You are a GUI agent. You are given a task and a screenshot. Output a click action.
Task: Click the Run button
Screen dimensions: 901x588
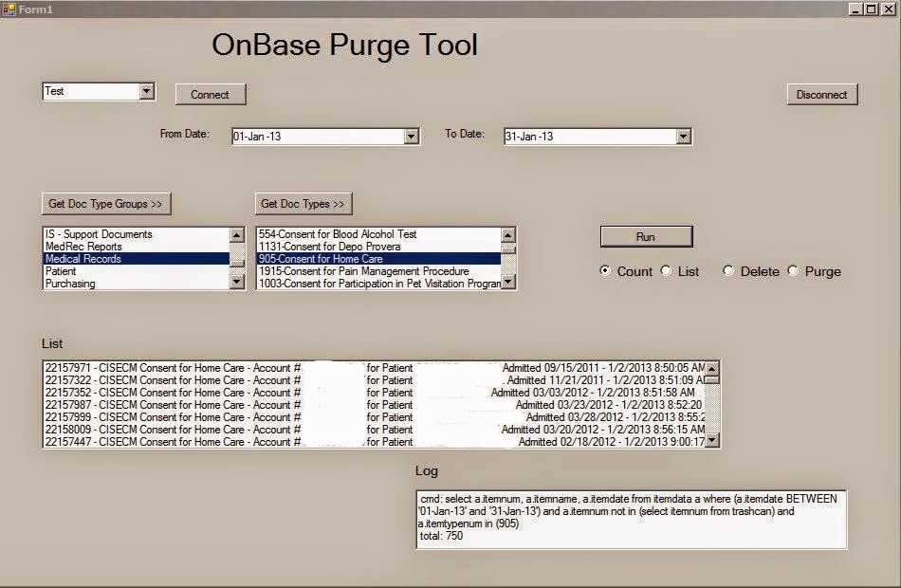click(x=646, y=236)
